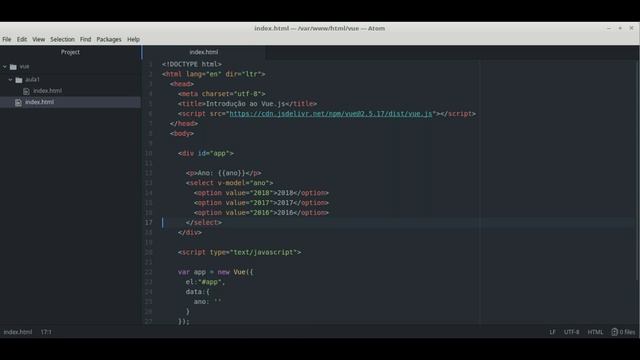Viewport: 640px width, 360px height.
Task: Click the opening <head> tag line
Action: click(x=182, y=84)
